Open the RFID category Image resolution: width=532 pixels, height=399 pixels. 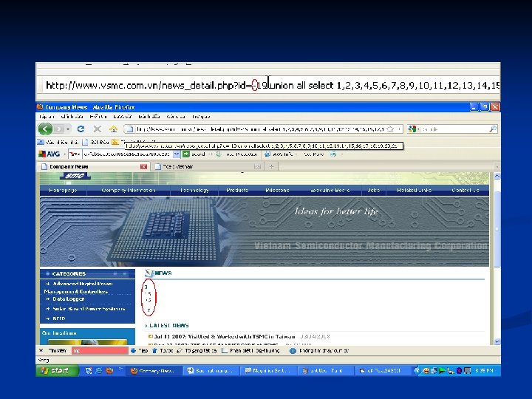tap(58, 318)
